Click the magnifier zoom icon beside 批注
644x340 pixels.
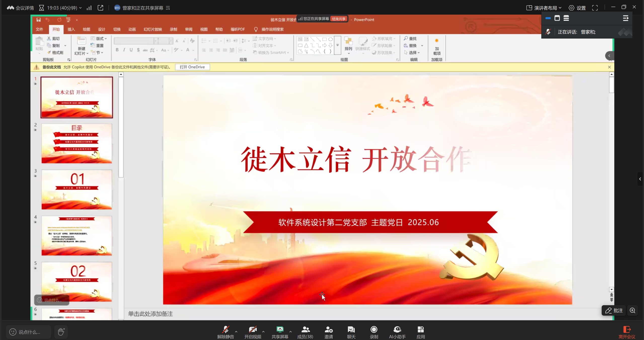coord(632,310)
